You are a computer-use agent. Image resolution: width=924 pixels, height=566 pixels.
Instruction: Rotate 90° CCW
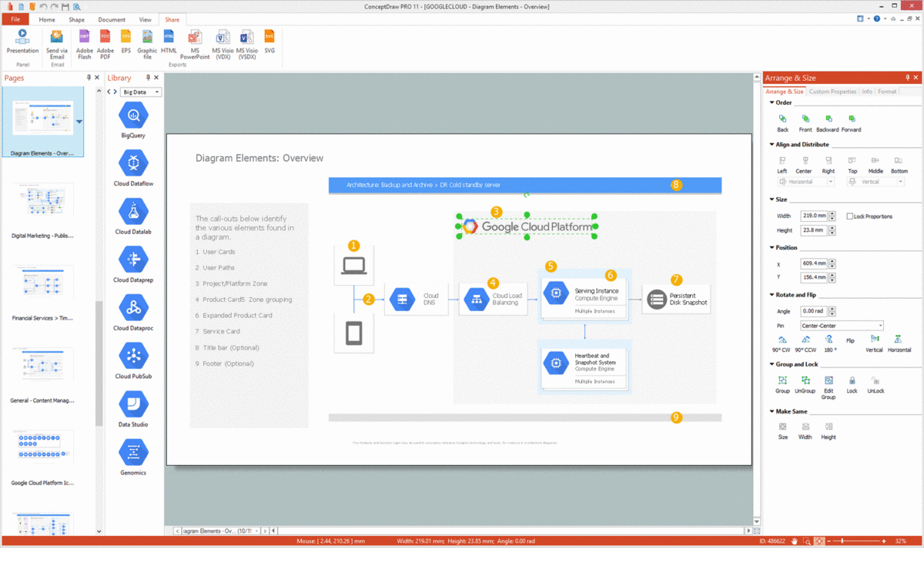point(805,343)
